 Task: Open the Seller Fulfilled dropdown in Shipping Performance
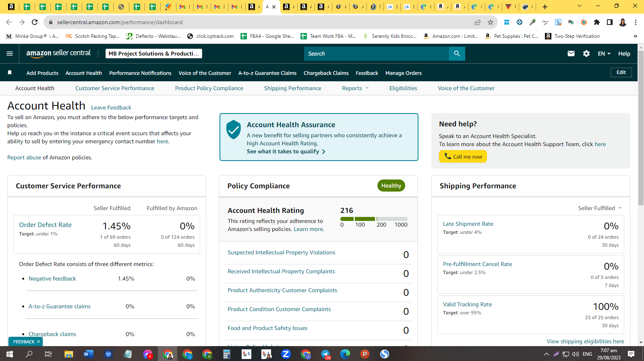[600, 208]
